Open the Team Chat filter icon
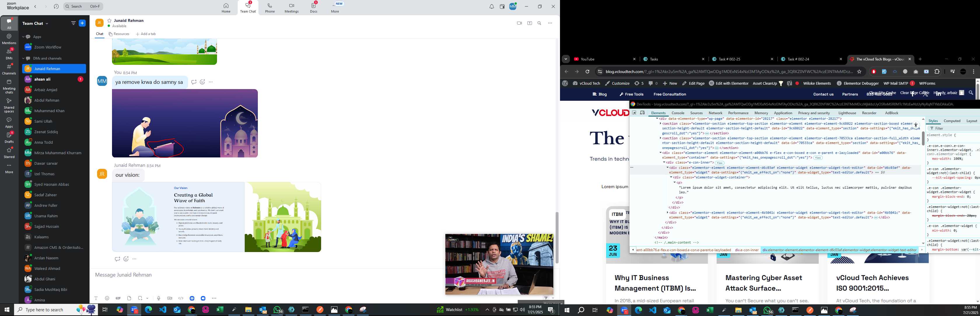Screen dimensions: 980x316 [73, 23]
